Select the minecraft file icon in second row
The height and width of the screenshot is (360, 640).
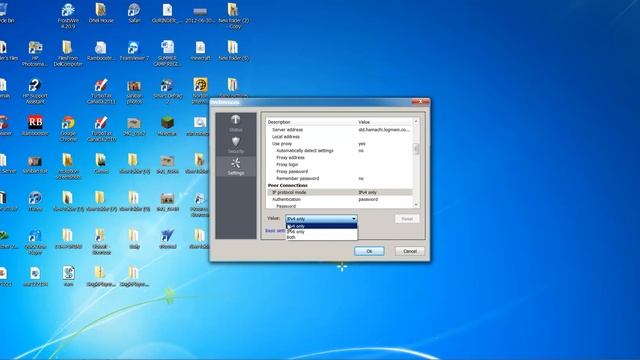click(x=200, y=51)
